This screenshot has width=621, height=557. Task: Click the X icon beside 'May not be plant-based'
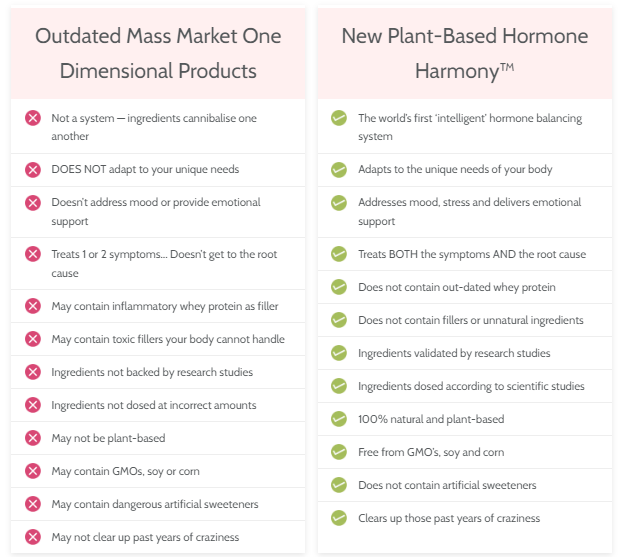(x=33, y=438)
